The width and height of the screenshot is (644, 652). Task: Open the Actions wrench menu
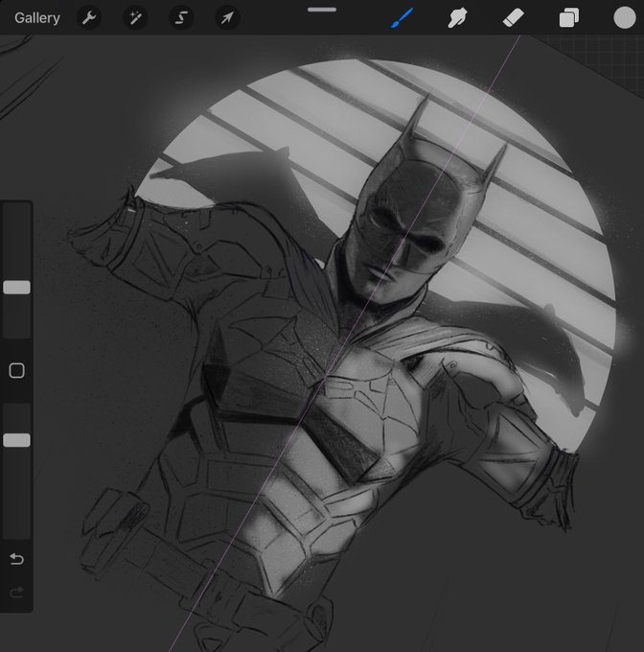coord(89,18)
